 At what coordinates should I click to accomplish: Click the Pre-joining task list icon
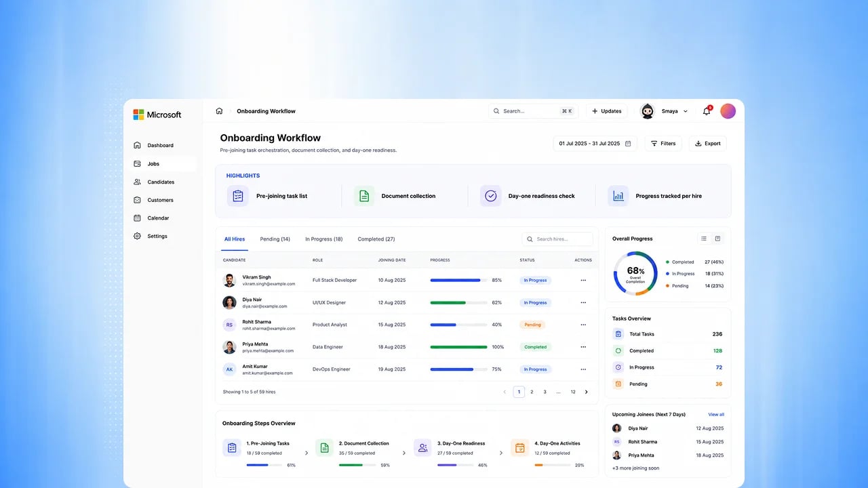tap(237, 196)
